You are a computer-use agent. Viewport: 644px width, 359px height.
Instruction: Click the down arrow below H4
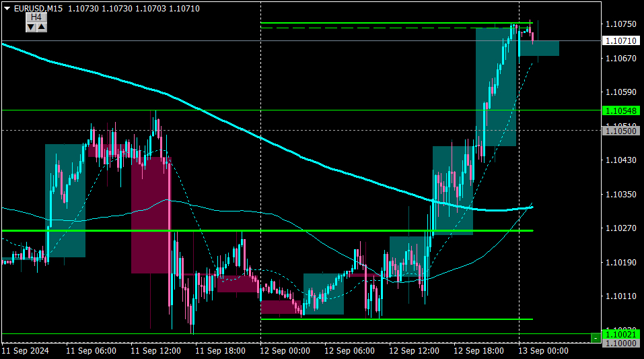tap(31, 27)
